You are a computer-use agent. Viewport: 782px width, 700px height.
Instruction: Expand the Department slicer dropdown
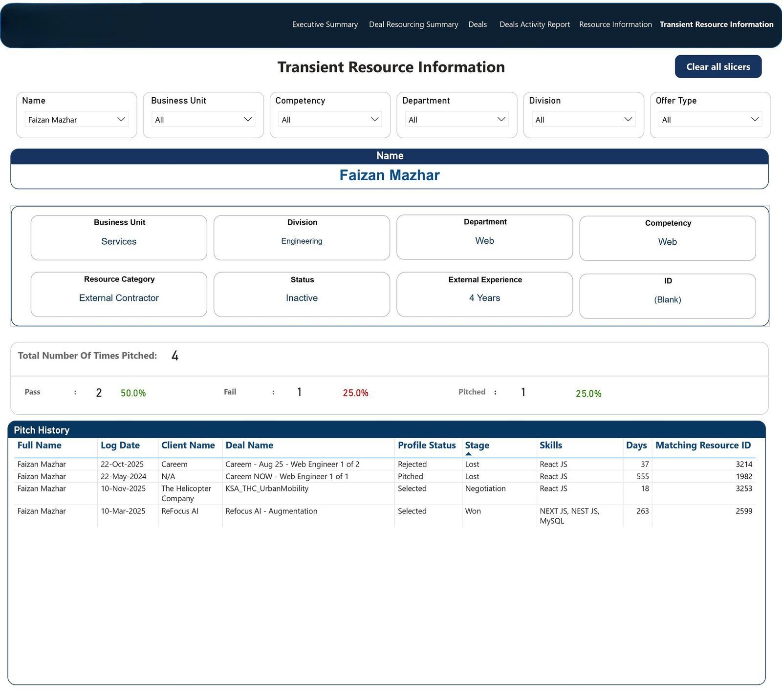pos(457,119)
